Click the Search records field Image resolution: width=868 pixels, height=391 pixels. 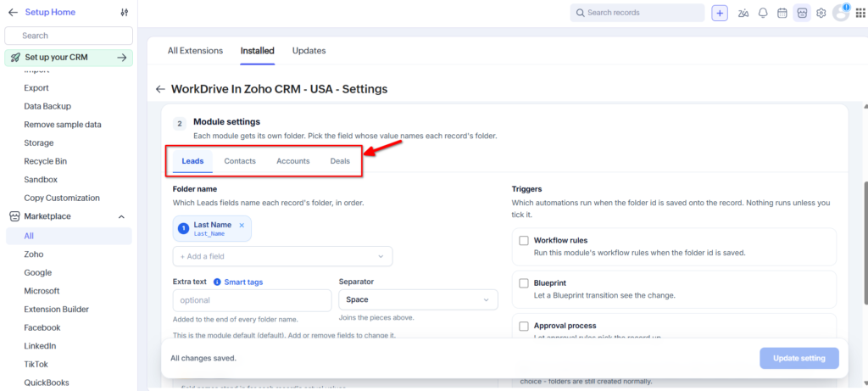pos(637,13)
